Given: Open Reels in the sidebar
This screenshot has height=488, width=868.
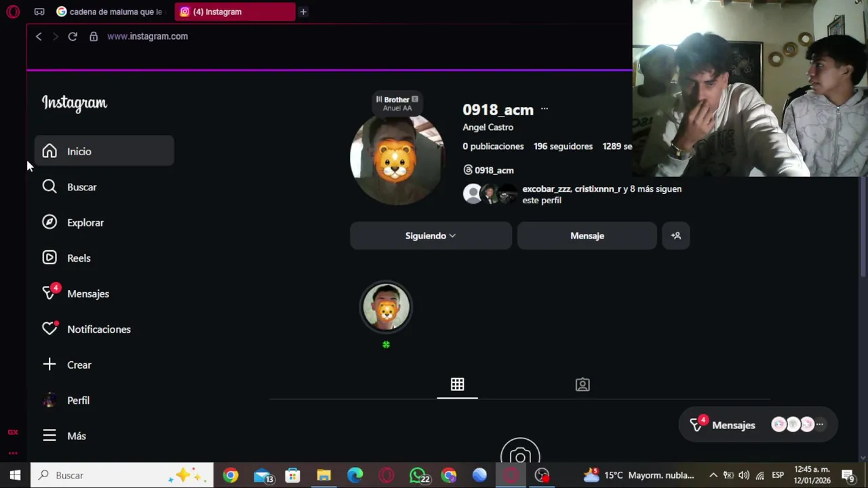Looking at the screenshot, I should (104, 258).
